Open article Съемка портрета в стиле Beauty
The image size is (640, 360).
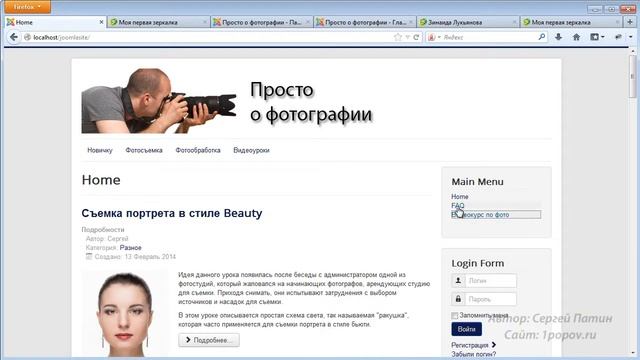[171, 213]
